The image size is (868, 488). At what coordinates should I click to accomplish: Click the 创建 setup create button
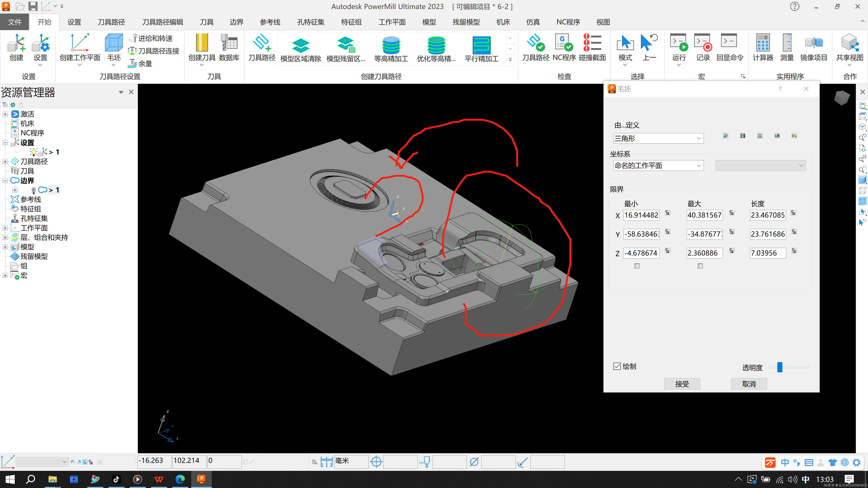click(16, 47)
